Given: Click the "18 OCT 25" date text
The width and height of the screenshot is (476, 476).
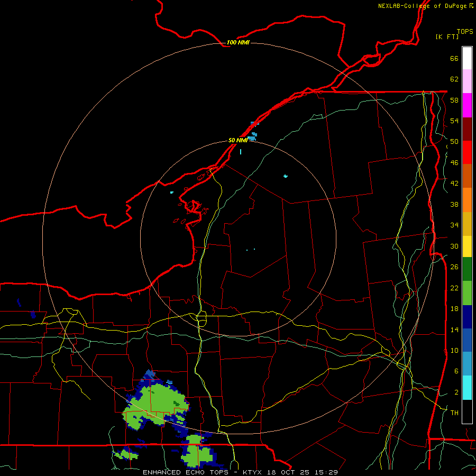Looking at the screenshot, I should tap(288, 472).
